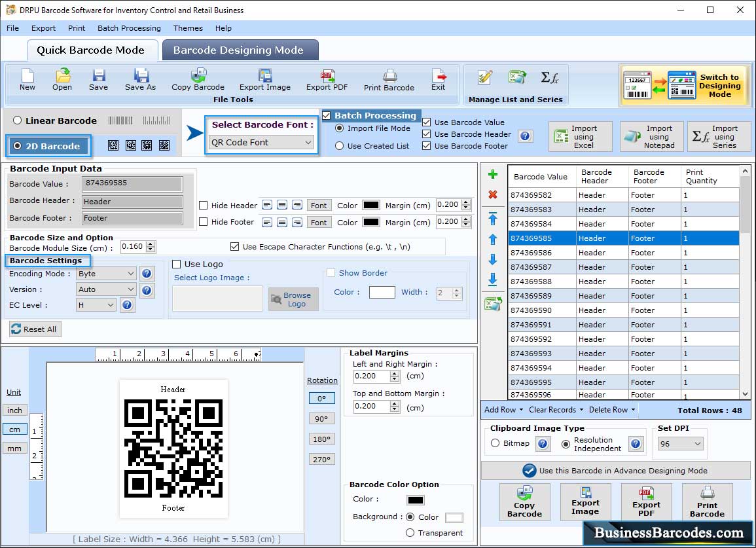
Task: Toggle Use Barcode Value checkbox
Action: [x=426, y=122]
